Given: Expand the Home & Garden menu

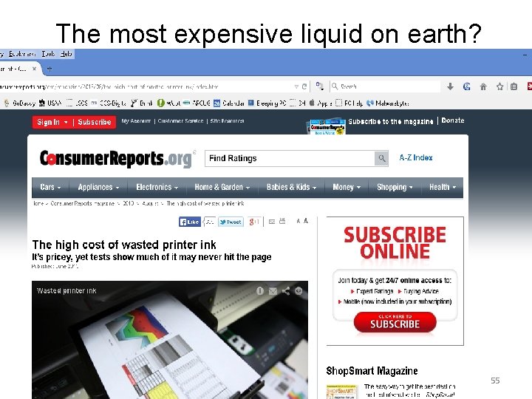Looking at the screenshot, I should point(222,187).
